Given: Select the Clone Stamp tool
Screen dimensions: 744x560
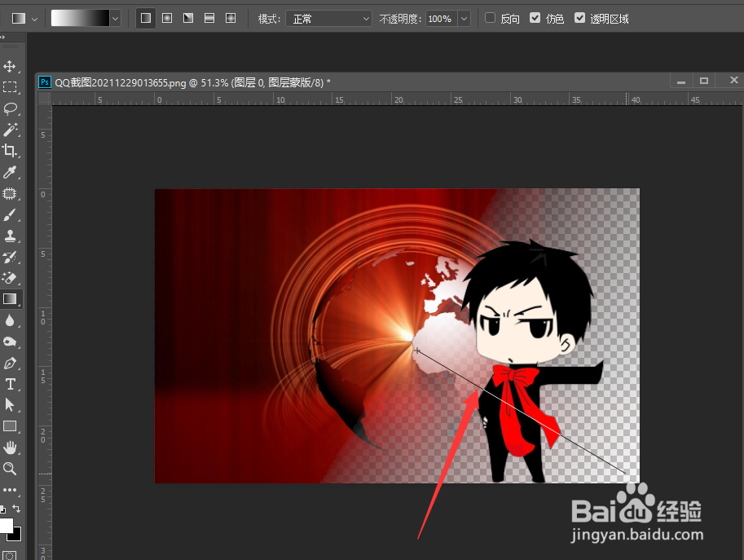Looking at the screenshot, I should point(10,236).
